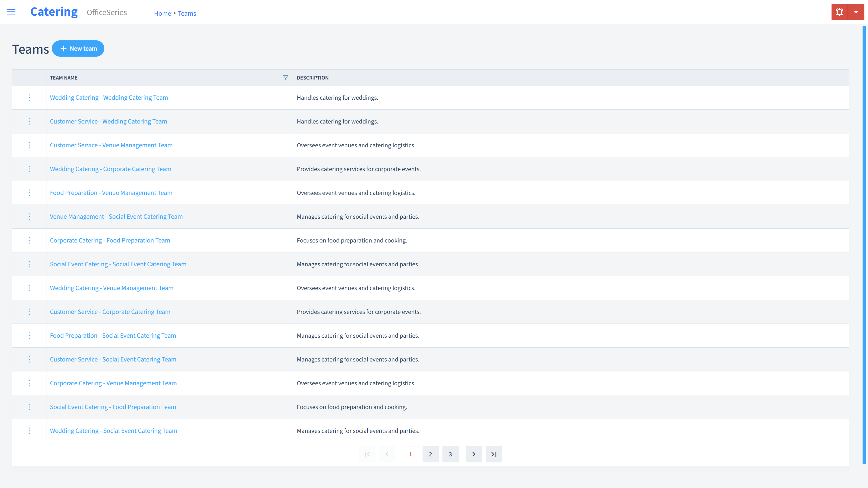
Task: Click the three-dot menu for Food Preparation row
Action: [x=29, y=192]
